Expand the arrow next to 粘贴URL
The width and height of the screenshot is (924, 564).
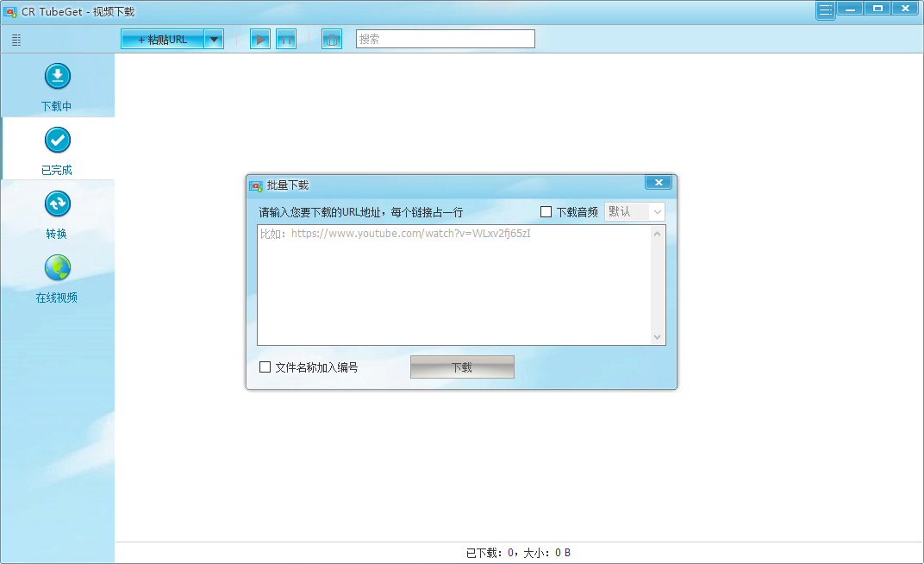point(214,39)
